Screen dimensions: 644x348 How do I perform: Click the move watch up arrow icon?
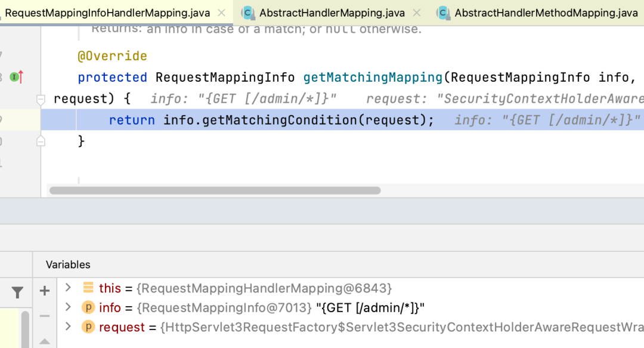(45, 341)
